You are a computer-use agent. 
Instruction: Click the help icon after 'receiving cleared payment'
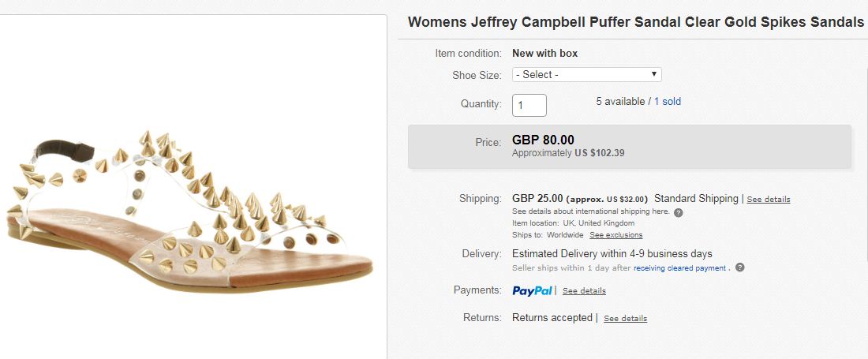[739, 267]
